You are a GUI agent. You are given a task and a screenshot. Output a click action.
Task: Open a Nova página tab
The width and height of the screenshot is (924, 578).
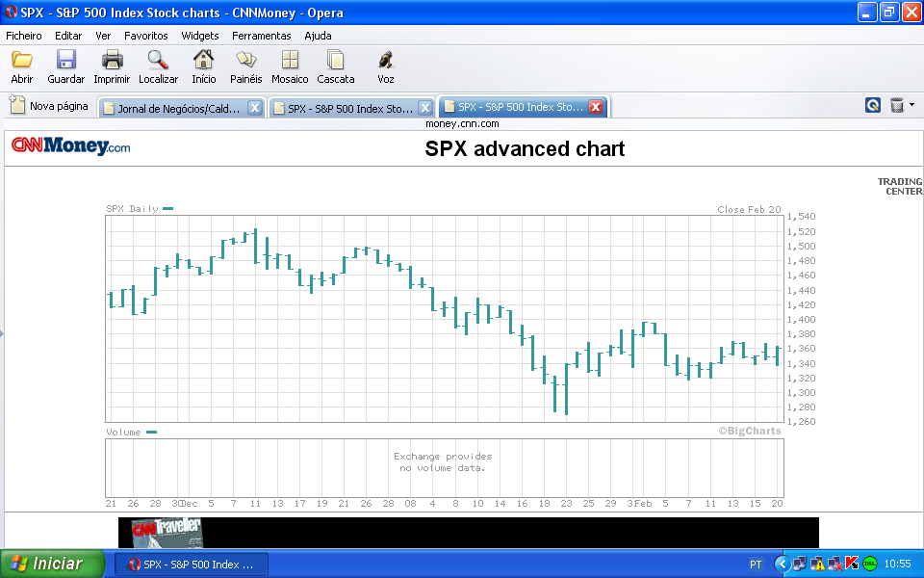pos(49,106)
